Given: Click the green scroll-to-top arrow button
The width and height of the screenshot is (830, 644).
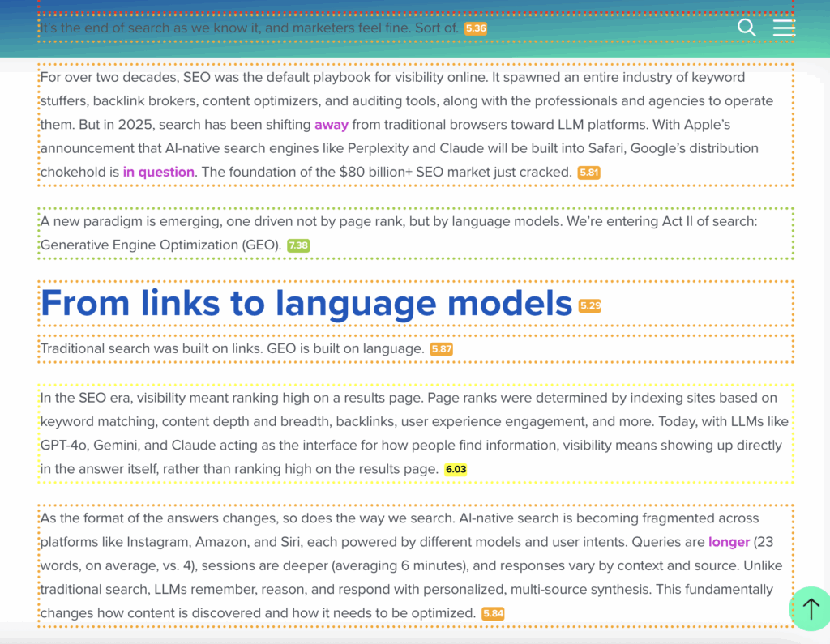Looking at the screenshot, I should [x=811, y=608].
